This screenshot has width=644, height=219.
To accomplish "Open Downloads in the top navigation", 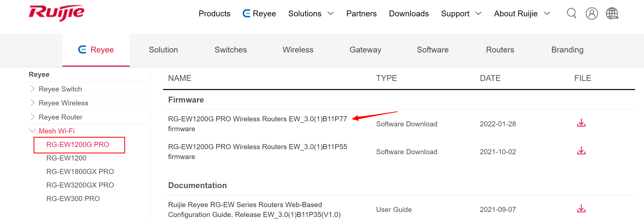I will point(409,14).
